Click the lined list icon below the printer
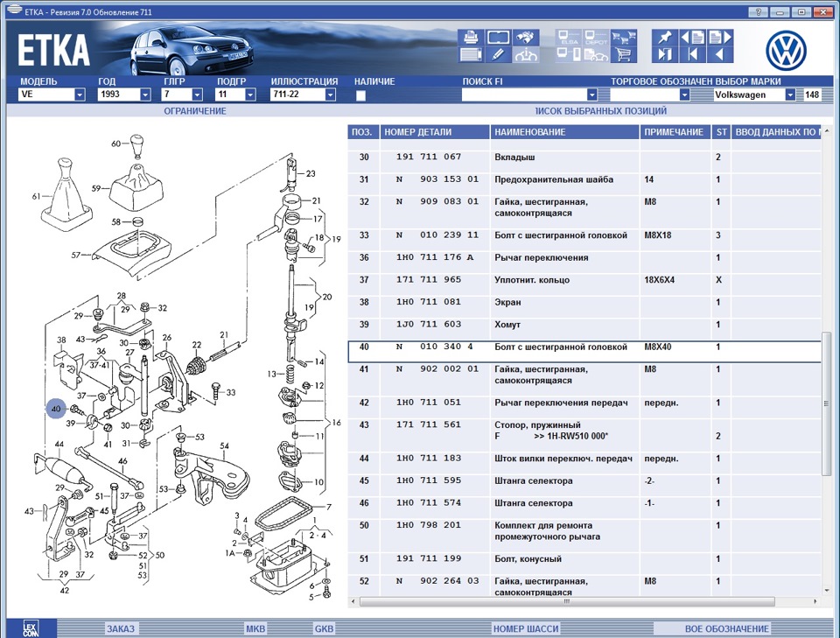The height and width of the screenshot is (638, 840). click(x=471, y=54)
